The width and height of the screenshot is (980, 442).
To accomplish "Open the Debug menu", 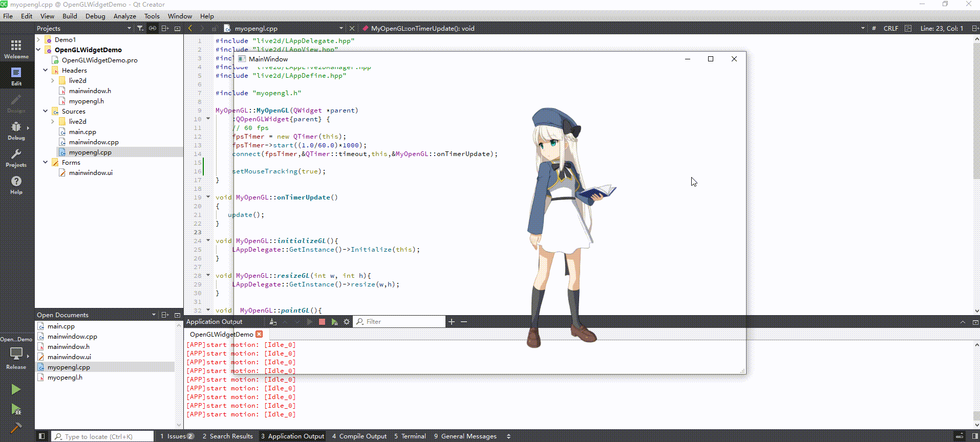I will [x=95, y=16].
